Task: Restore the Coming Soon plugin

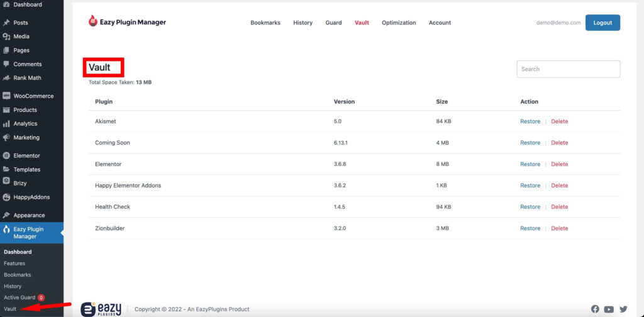Action: tap(530, 143)
